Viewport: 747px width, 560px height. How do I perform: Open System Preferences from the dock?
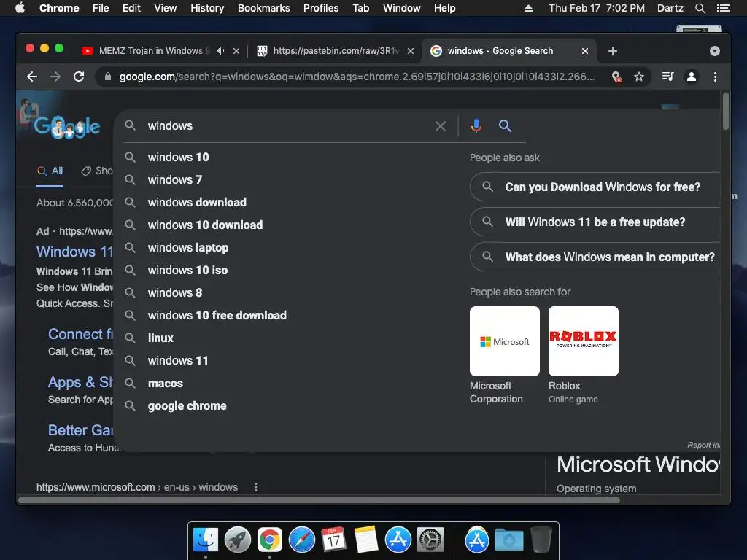[x=430, y=540]
